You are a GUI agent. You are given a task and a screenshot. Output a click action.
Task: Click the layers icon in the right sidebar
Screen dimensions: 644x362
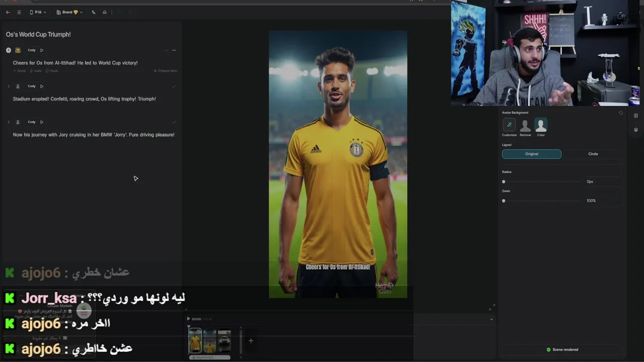coord(636,130)
